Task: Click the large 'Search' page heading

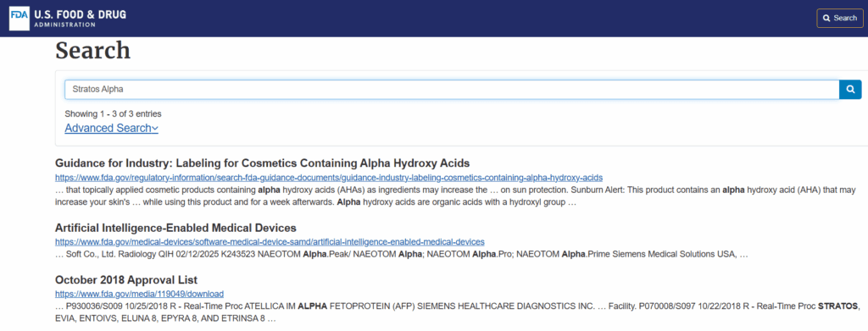Action: 93,51
